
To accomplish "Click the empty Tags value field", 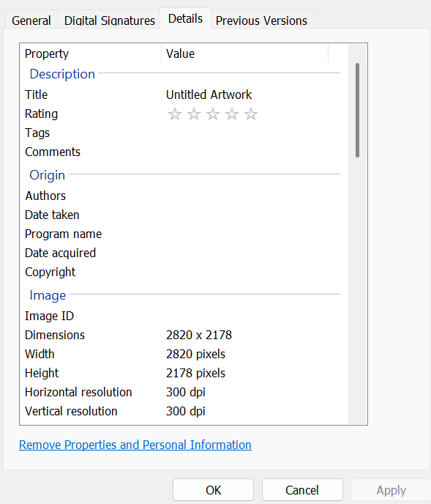I will pos(247,133).
